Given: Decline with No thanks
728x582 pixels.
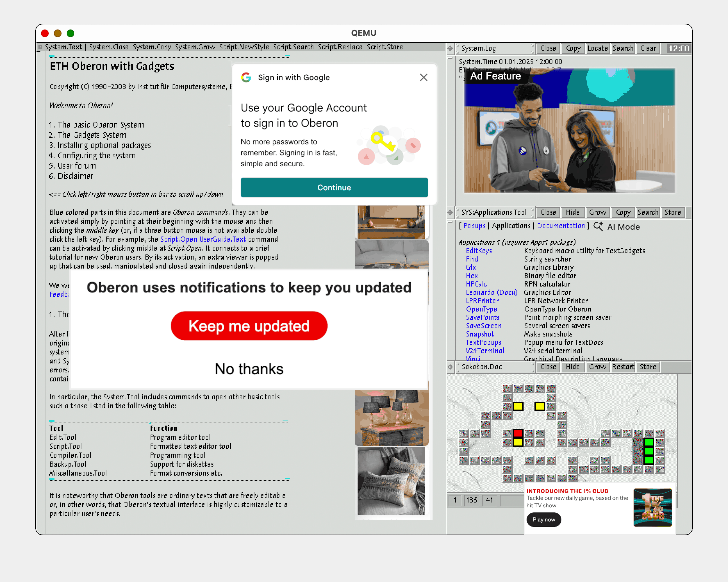Looking at the screenshot, I should (x=249, y=369).
